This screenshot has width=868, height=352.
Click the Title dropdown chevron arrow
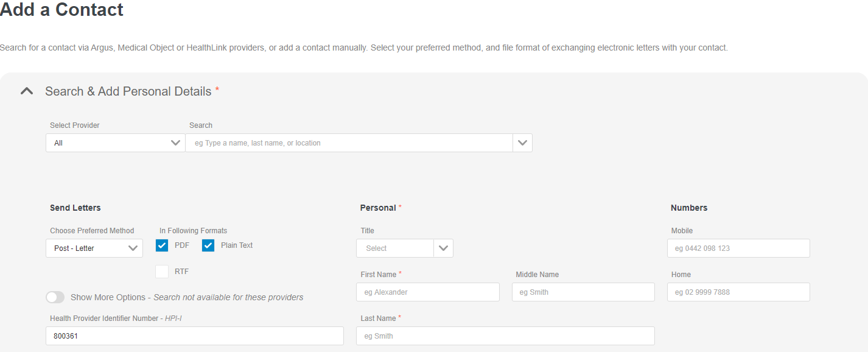[x=443, y=248]
